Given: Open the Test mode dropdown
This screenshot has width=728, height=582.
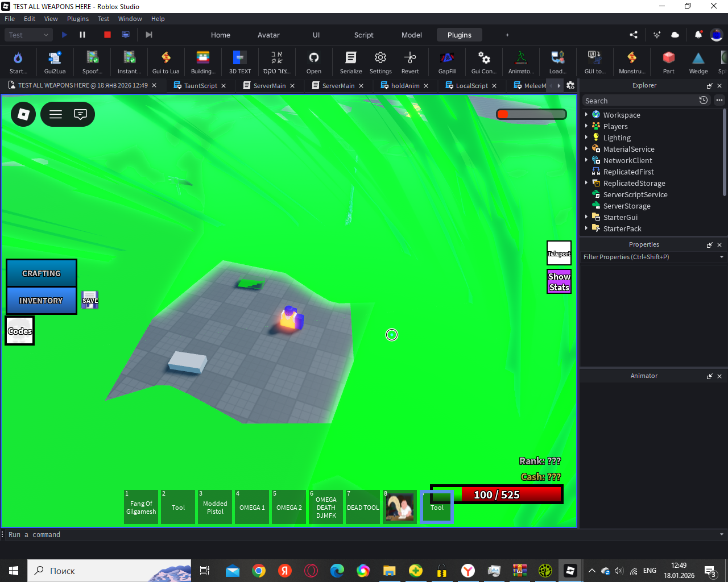Looking at the screenshot, I should tap(30, 35).
